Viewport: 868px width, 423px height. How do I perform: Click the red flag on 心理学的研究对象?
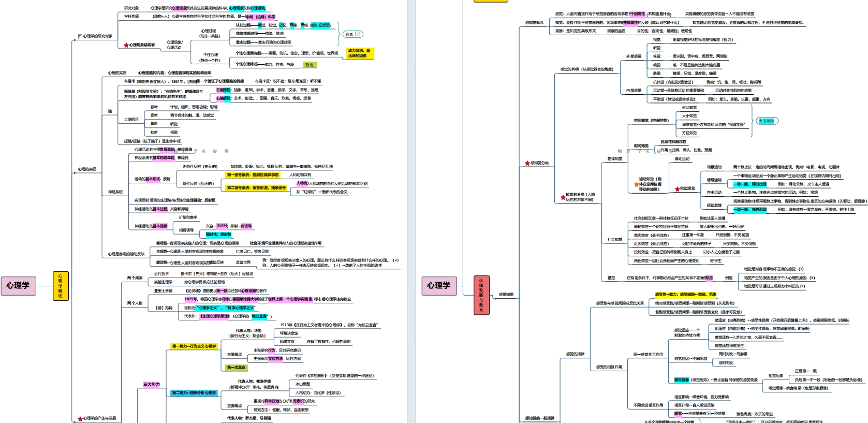(x=80, y=36)
